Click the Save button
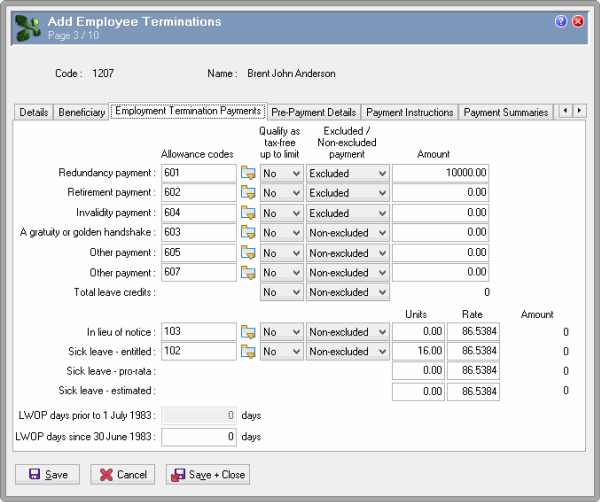Screen dimensions: 600x502 click(x=47, y=474)
